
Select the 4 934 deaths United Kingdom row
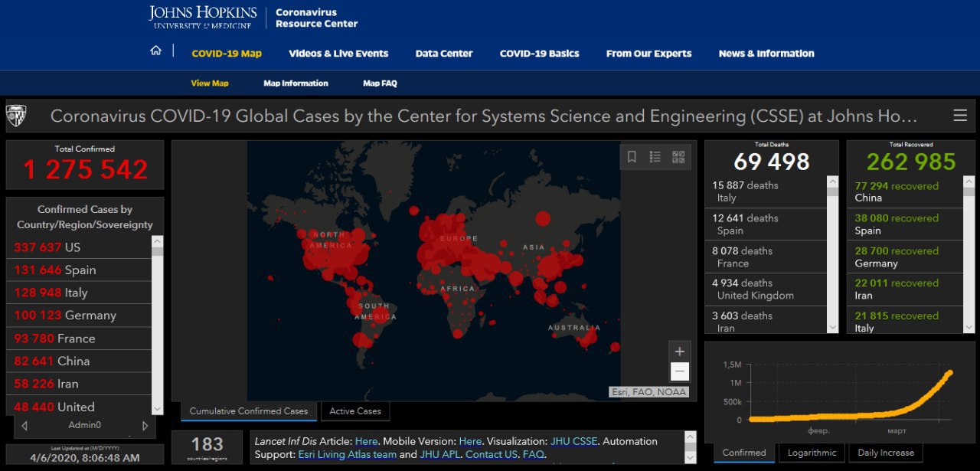766,289
